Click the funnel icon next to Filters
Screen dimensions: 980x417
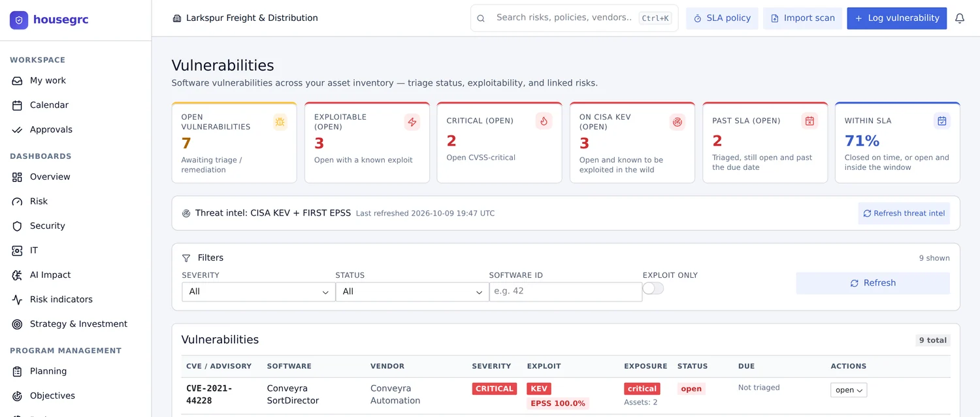coord(186,258)
